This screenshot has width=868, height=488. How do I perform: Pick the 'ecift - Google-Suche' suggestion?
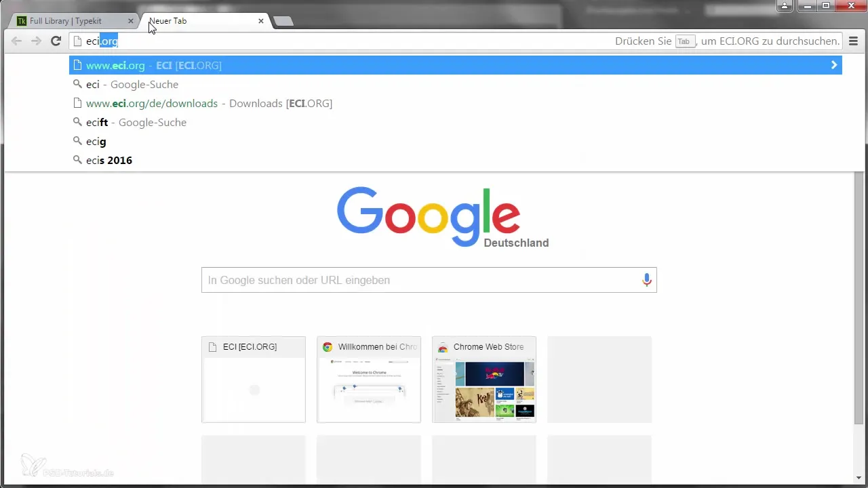coord(456,123)
